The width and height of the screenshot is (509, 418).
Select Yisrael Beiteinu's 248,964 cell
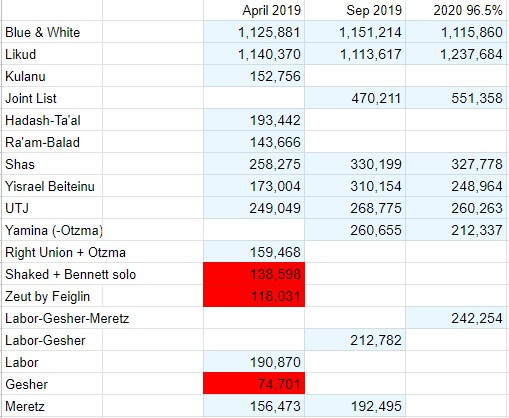[x=457, y=186]
